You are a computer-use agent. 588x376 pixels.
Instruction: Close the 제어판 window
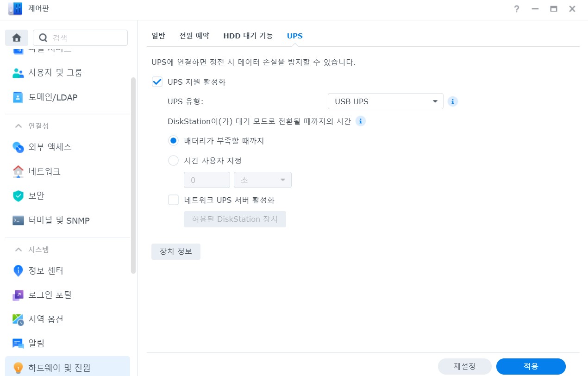(572, 9)
